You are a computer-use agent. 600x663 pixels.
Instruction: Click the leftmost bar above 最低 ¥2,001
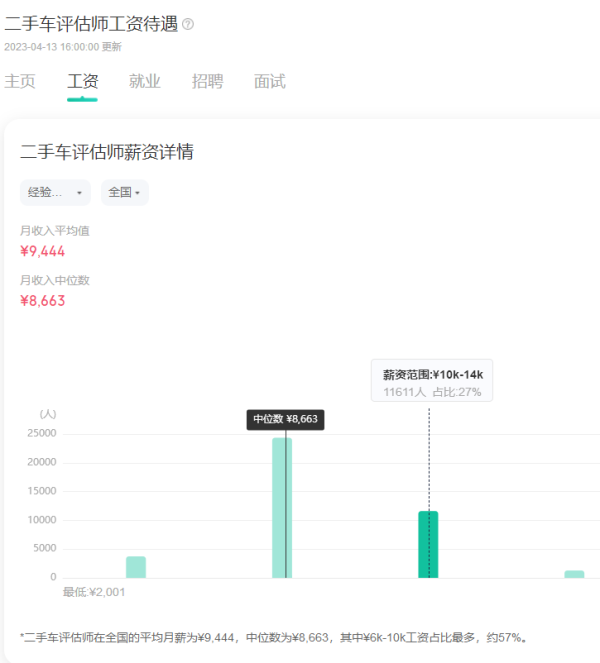click(136, 567)
